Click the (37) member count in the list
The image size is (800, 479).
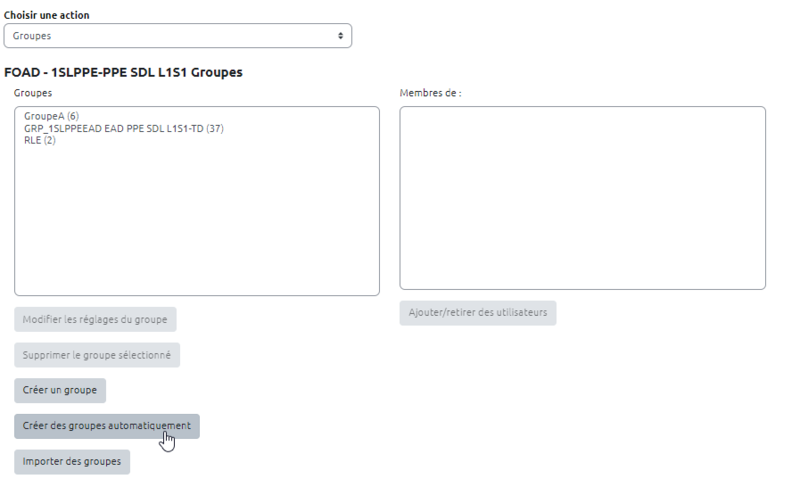tap(215, 129)
